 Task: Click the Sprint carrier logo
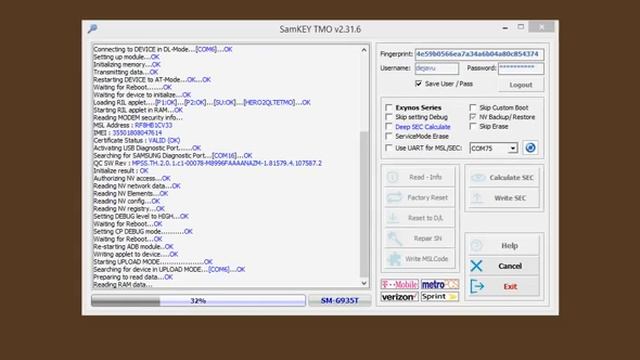[440, 297]
